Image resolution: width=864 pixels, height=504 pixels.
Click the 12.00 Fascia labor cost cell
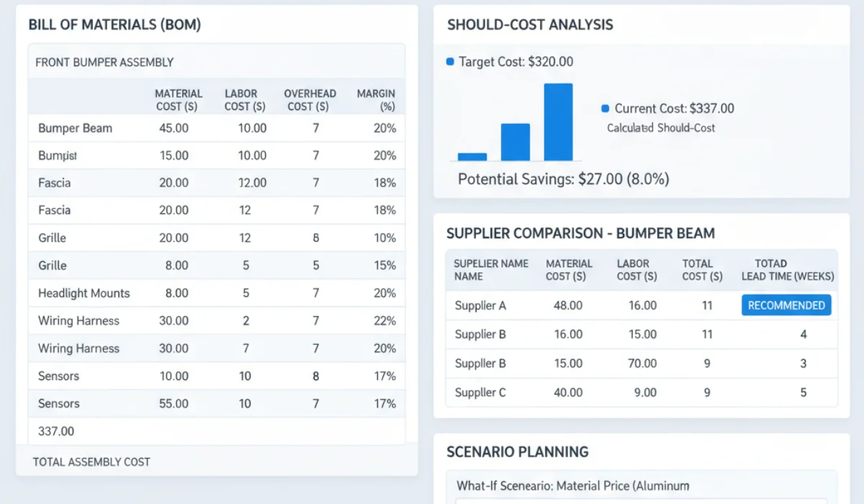[253, 183]
